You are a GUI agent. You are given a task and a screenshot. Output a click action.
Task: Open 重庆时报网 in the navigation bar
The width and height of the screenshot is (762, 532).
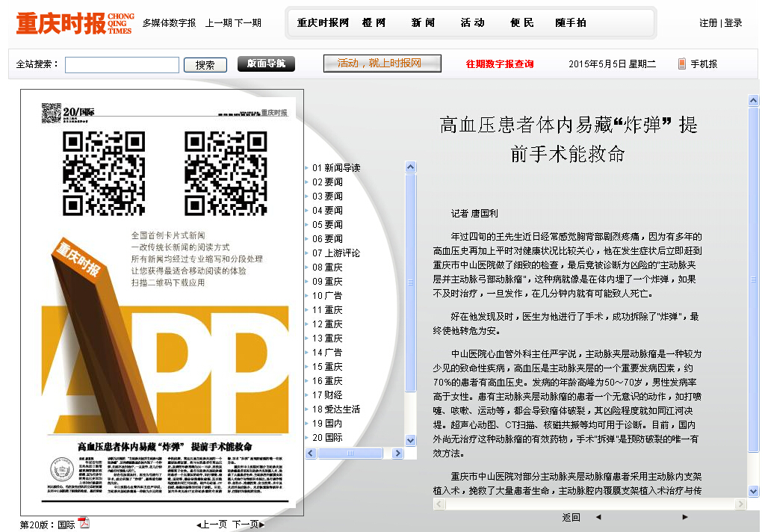[x=323, y=22]
